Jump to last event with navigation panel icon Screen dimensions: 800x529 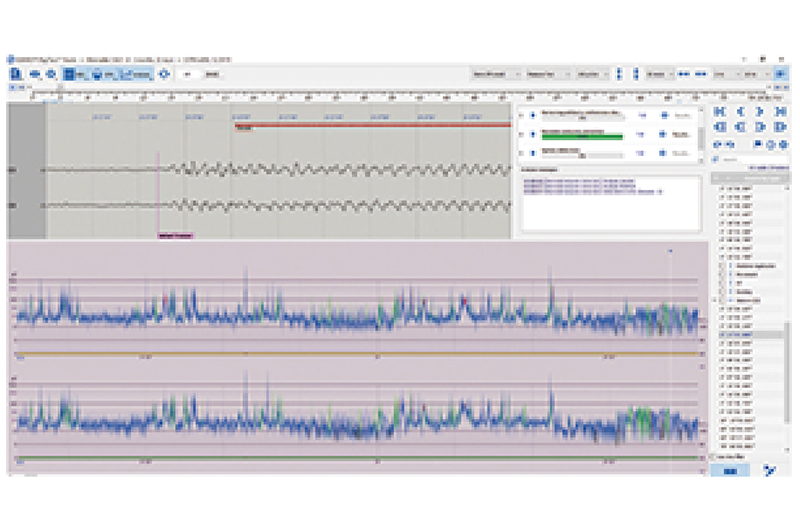tap(781, 112)
